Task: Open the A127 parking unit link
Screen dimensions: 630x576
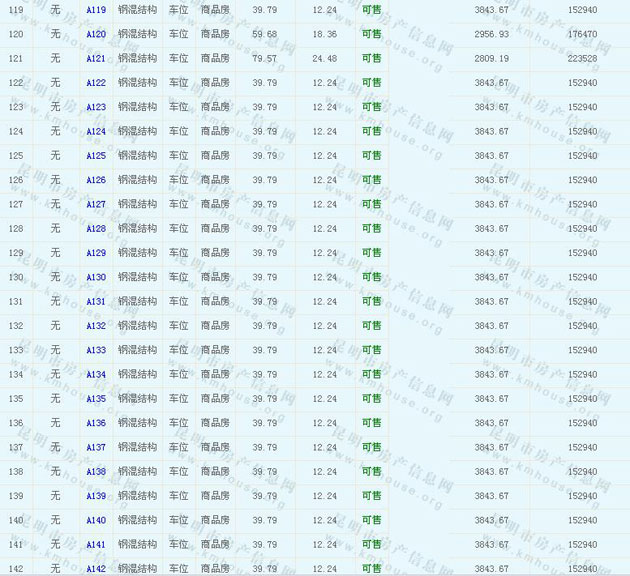Action: pos(96,204)
